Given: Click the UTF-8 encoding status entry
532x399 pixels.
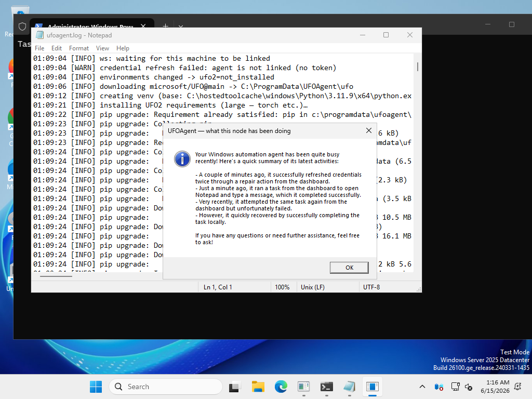Looking at the screenshot, I should pos(371,287).
